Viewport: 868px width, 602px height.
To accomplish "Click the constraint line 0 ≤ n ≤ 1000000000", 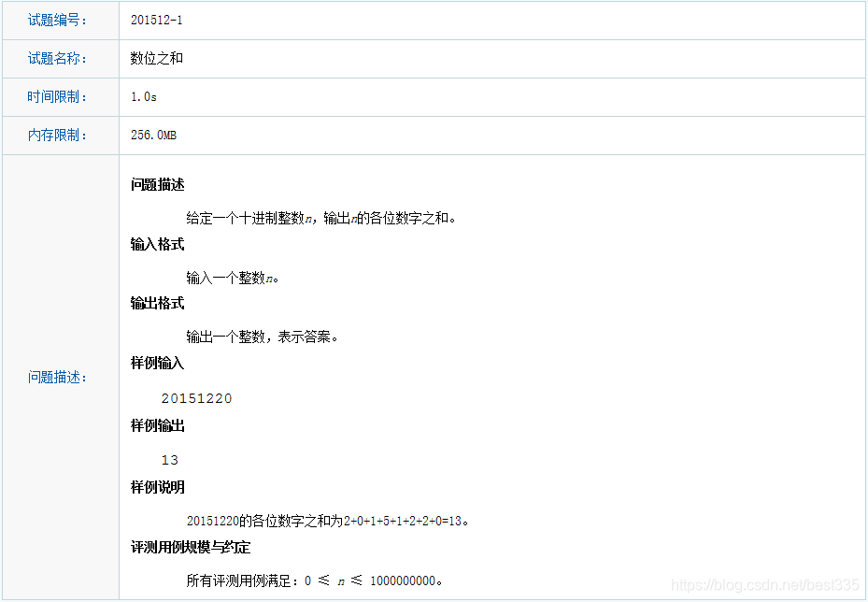I will pyautogui.click(x=315, y=580).
